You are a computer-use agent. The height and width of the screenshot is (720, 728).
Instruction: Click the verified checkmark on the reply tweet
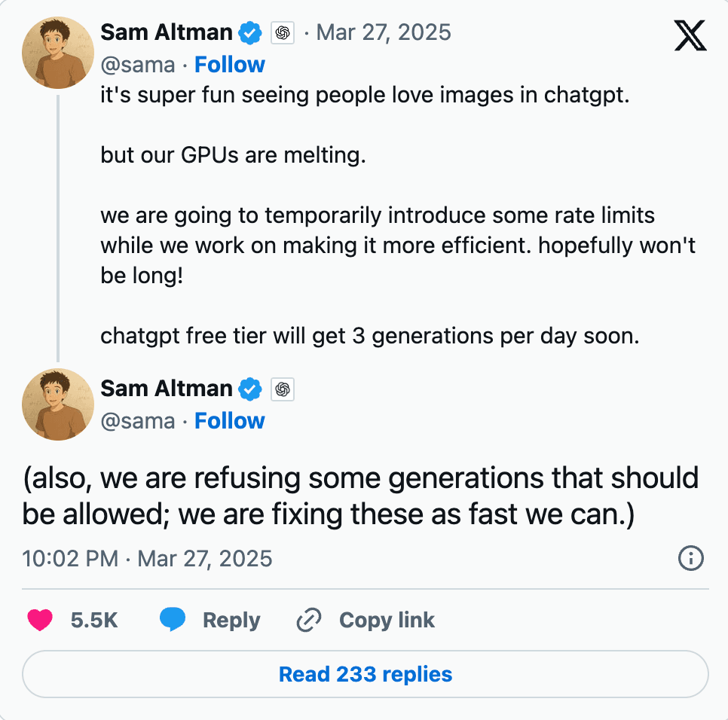click(x=250, y=389)
